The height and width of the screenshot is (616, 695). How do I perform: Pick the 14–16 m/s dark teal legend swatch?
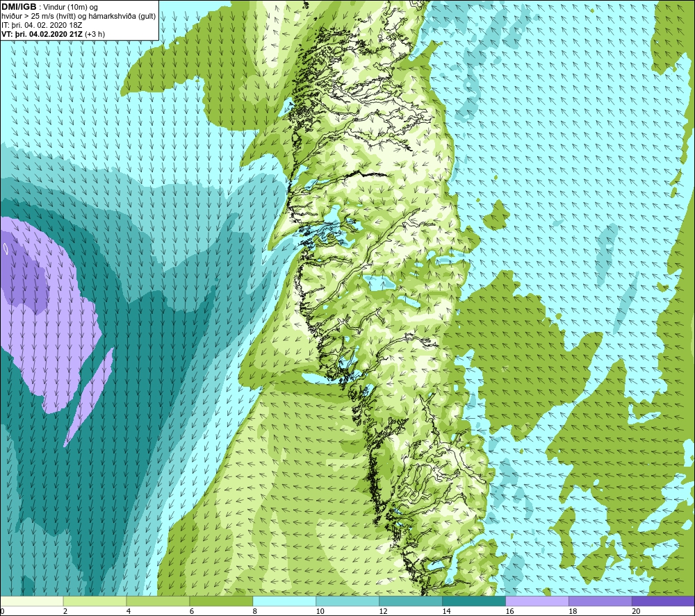474,601
